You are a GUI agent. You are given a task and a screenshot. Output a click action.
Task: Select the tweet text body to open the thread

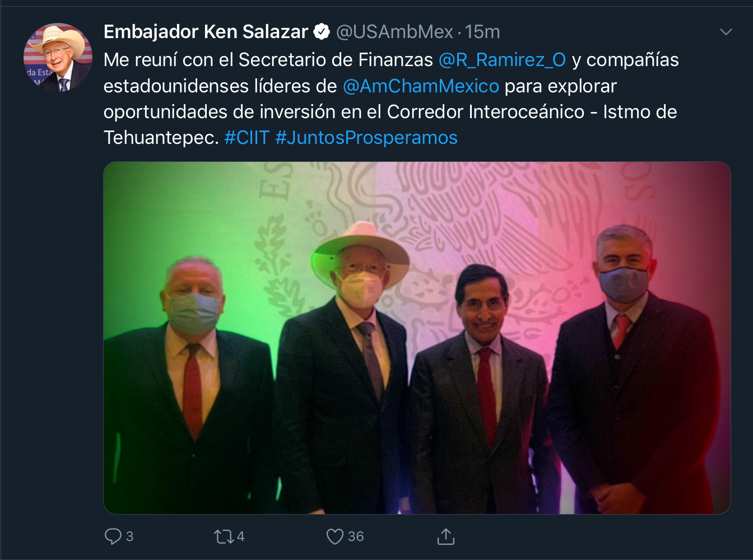click(x=391, y=99)
